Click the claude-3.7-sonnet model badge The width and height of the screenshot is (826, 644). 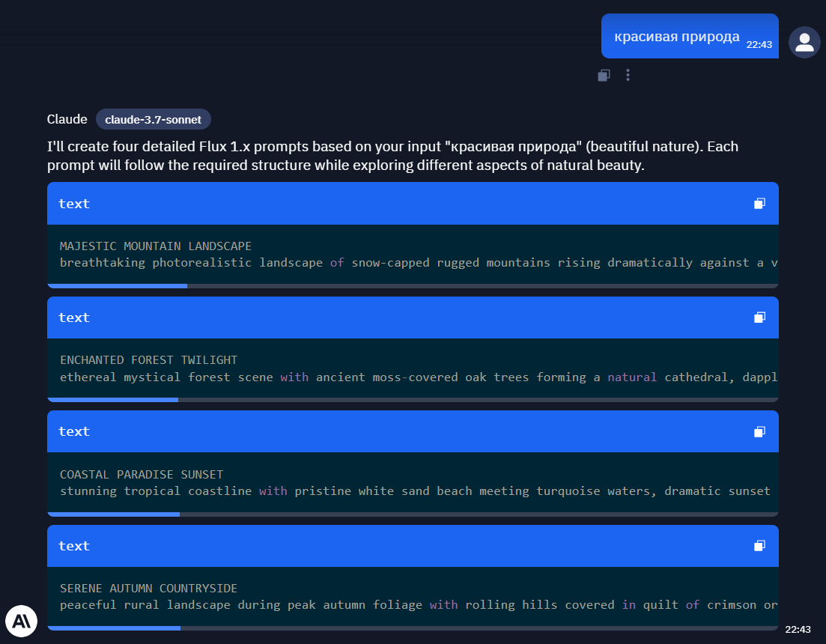click(153, 120)
